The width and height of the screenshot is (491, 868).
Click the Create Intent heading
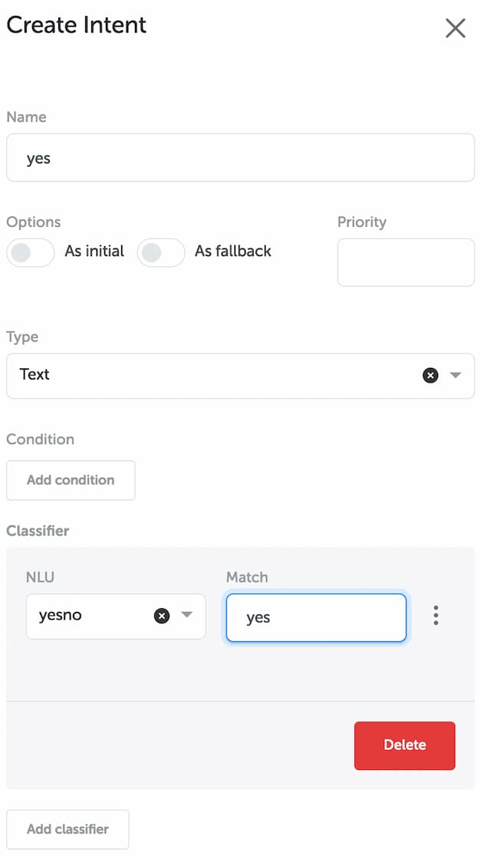click(x=77, y=25)
